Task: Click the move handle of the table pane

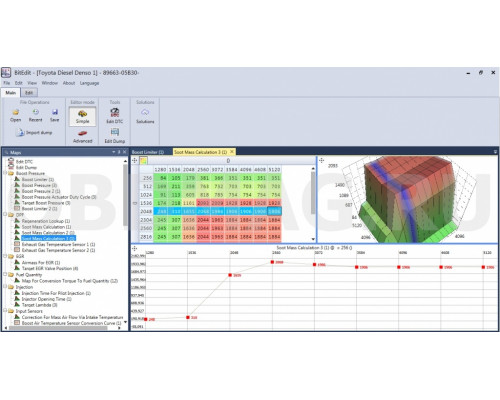Action: pos(135,161)
